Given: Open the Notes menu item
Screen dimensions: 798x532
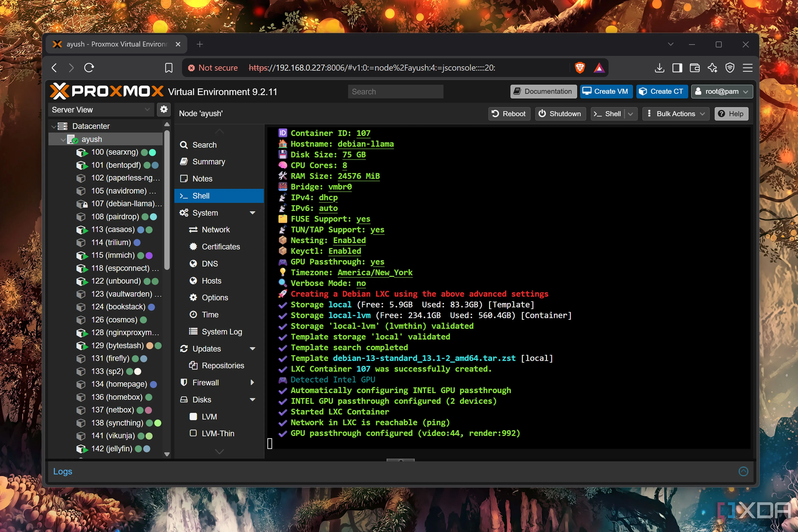Looking at the screenshot, I should pos(219,179).
